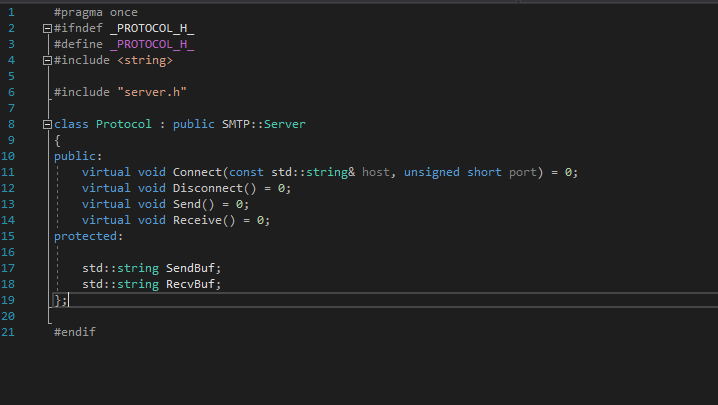
Task: Click line number 1 in the gutter
Action: (x=11, y=12)
